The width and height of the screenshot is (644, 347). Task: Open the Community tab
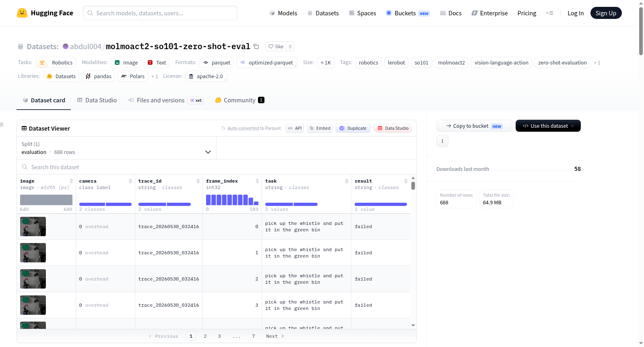(x=239, y=100)
